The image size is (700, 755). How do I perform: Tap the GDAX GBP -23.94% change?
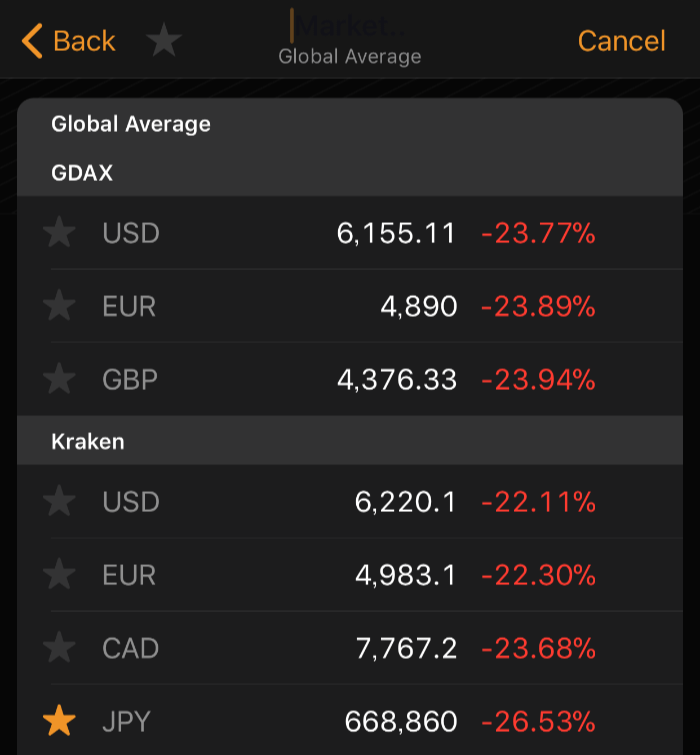pyautogui.click(x=538, y=379)
